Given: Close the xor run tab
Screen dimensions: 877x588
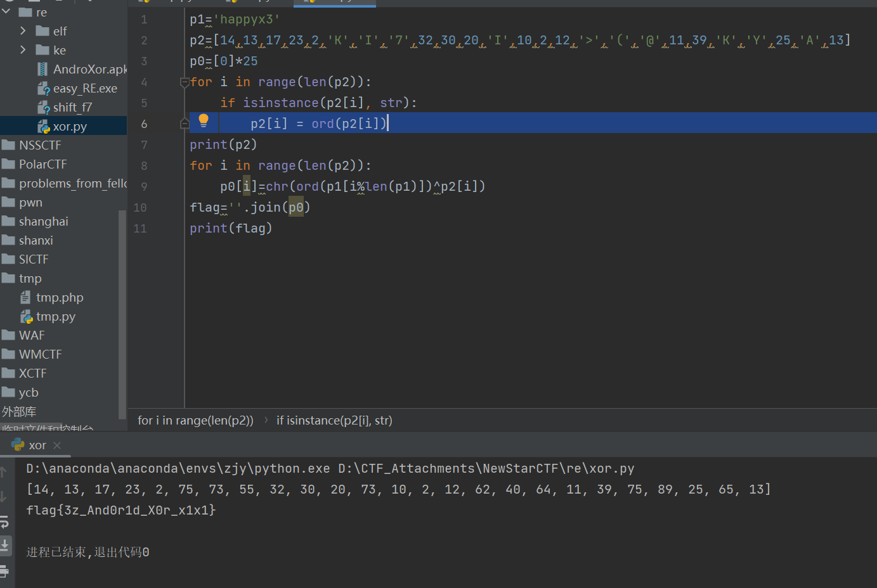Looking at the screenshot, I should coord(57,445).
